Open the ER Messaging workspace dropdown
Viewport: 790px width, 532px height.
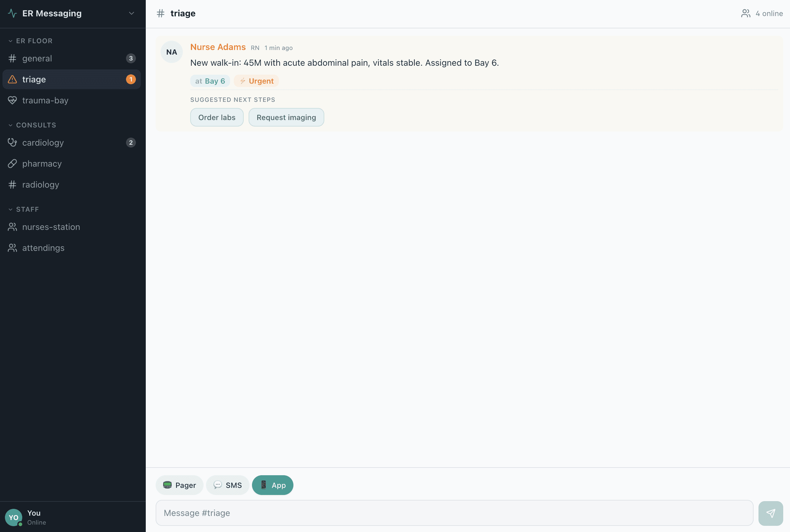pos(131,13)
